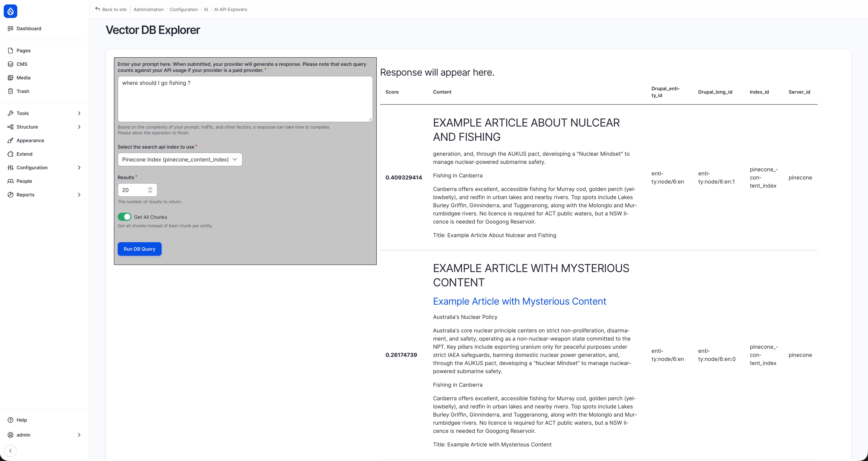Click into the prompt text area
This screenshot has height=461, width=868.
[245, 99]
